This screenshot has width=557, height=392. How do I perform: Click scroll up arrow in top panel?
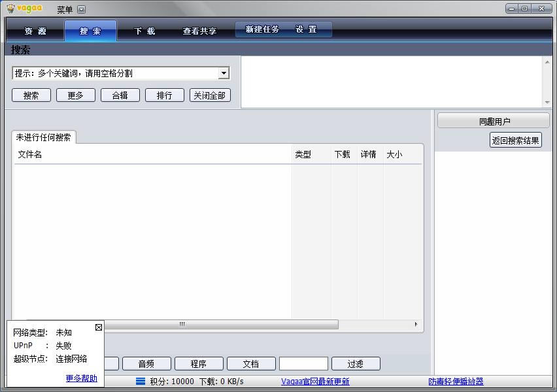(547, 62)
